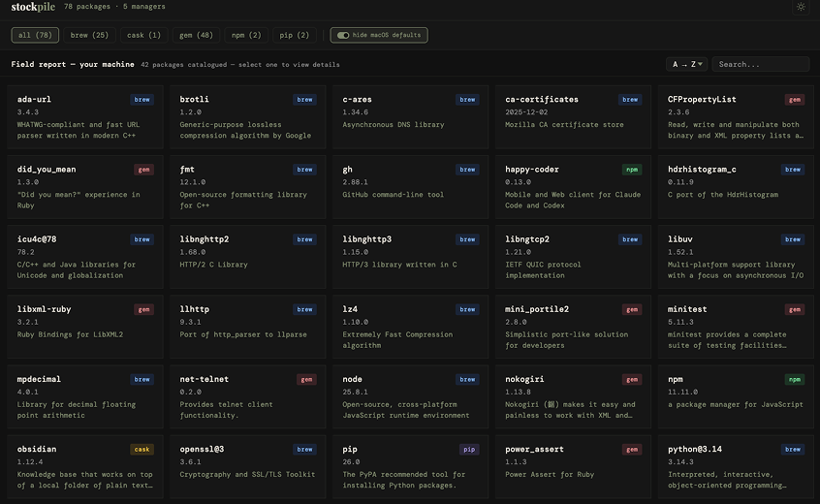Click the Search input field
This screenshot has height=504, width=820.
[761, 65]
